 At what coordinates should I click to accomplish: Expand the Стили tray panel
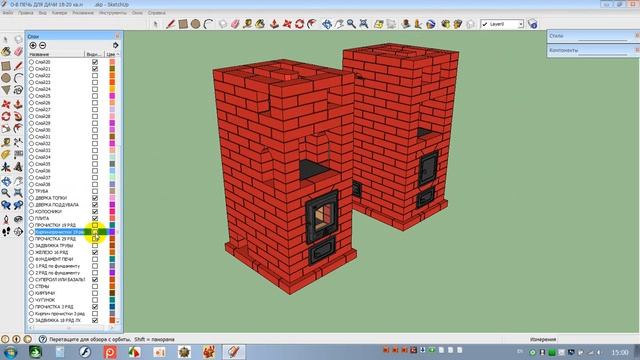[593, 36]
